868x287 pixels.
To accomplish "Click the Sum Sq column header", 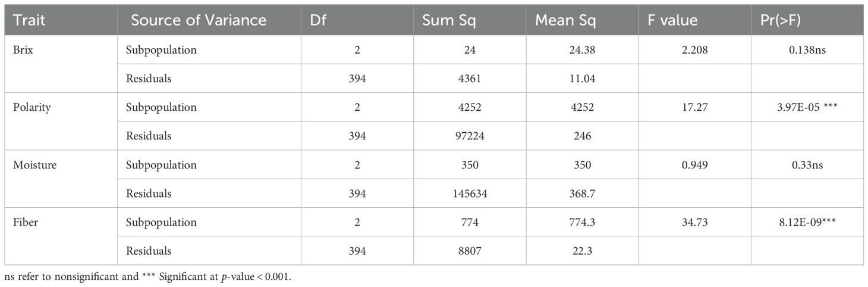I will click(x=448, y=20).
